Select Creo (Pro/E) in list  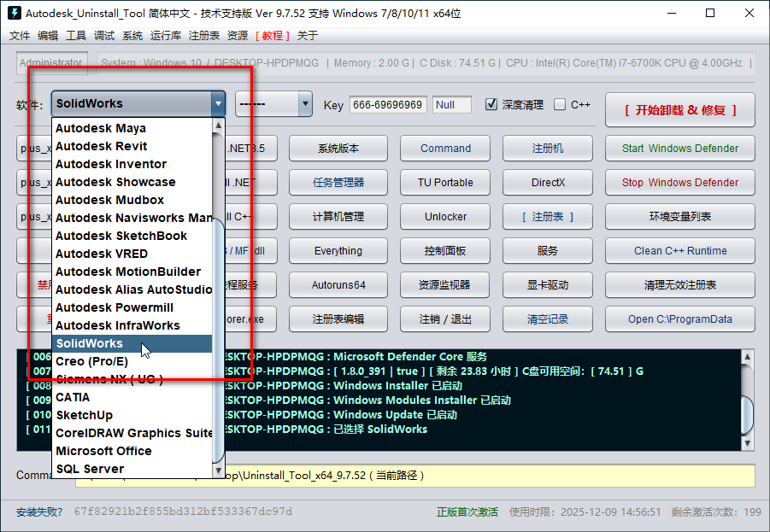coord(132,361)
